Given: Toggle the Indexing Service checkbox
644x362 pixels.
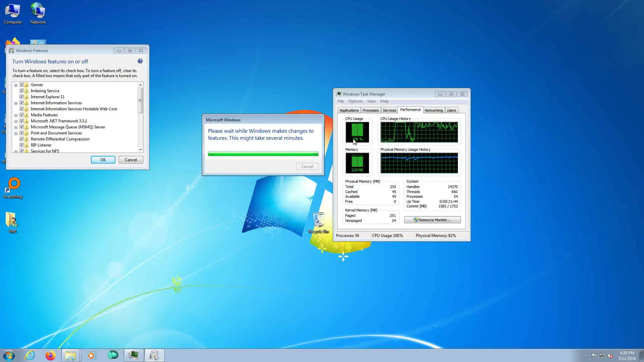Looking at the screenshot, I should point(21,91).
